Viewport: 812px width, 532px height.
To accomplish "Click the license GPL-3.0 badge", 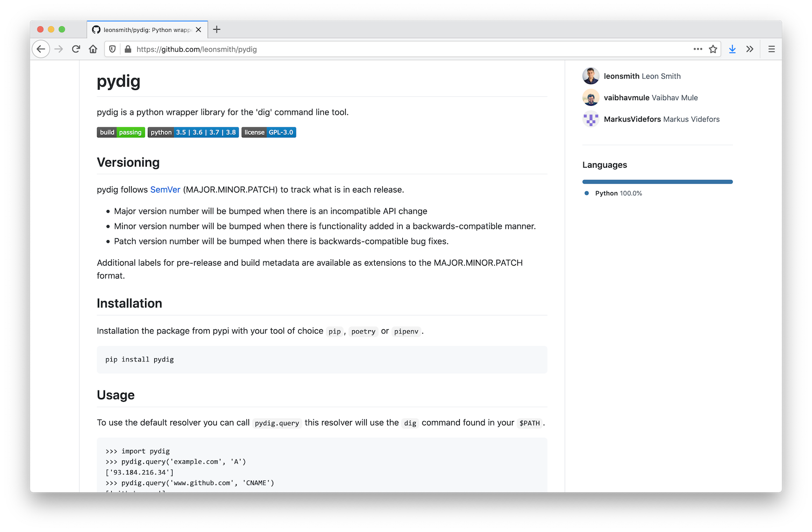I will click(269, 132).
